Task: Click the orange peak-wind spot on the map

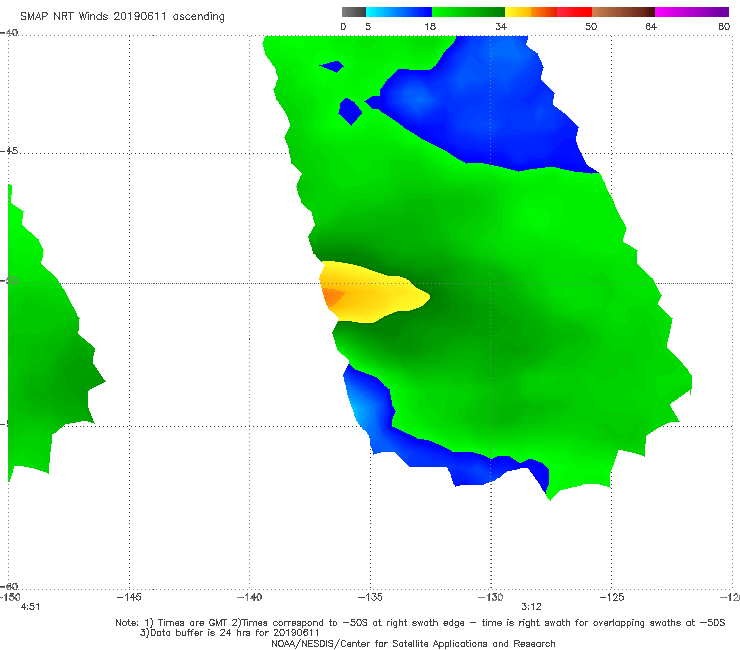Action: [x=332, y=296]
